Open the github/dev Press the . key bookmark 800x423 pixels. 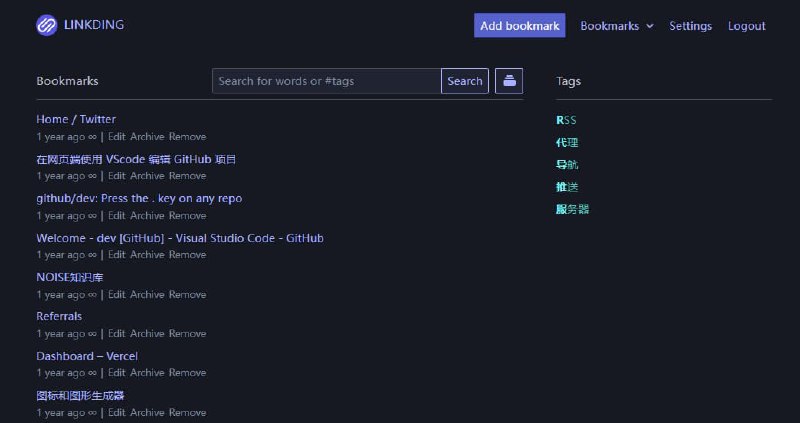tap(139, 198)
